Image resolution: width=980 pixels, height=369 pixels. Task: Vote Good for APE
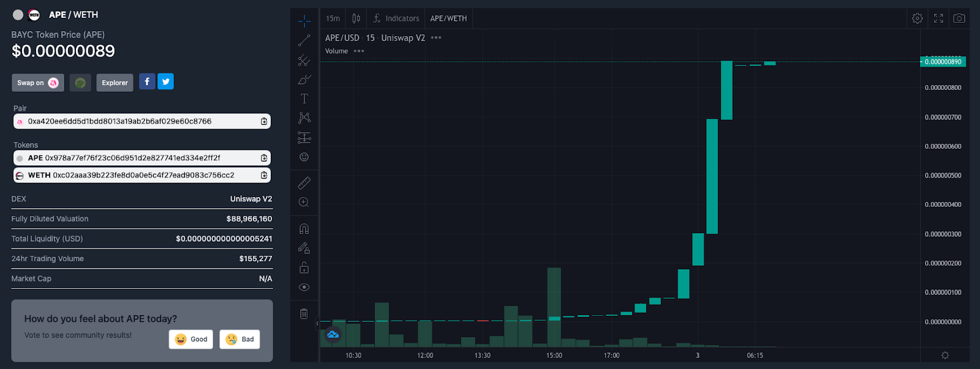191,339
